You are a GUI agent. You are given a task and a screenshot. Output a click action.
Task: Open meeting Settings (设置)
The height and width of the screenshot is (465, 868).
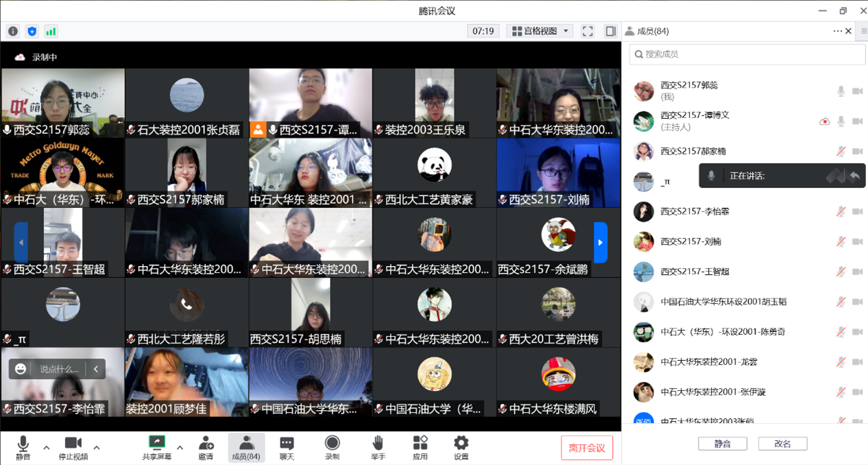tap(461, 448)
